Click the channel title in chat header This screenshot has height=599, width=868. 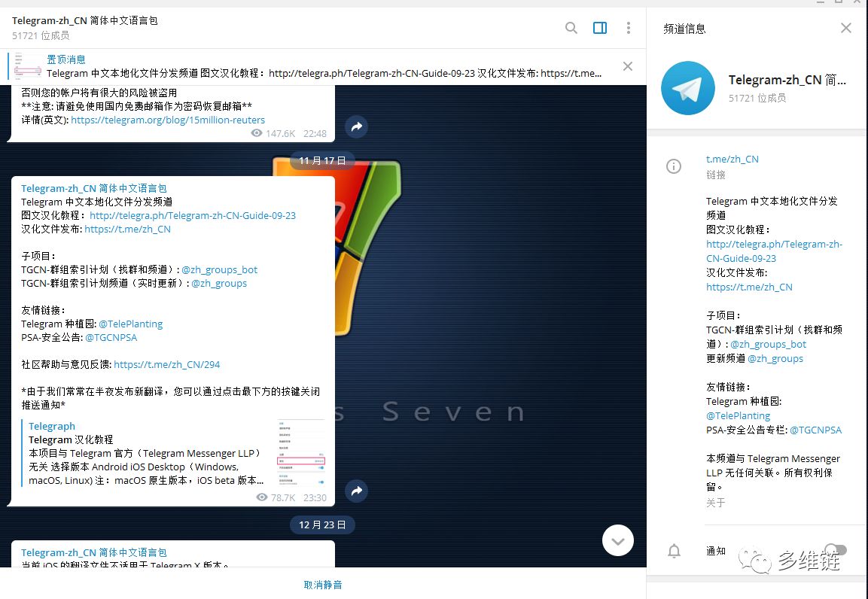click(85, 20)
